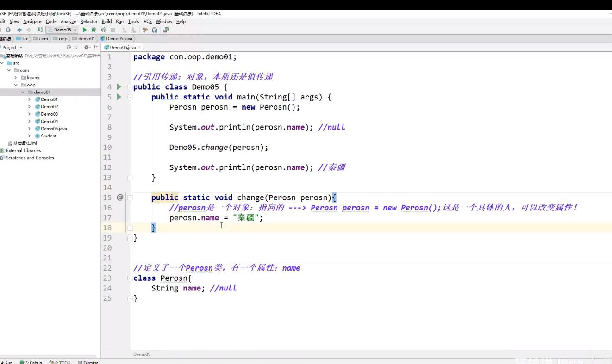Fold the Perosn class at line 23
Image resolution: width=612 pixels, height=364 pixels.
[x=130, y=278]
